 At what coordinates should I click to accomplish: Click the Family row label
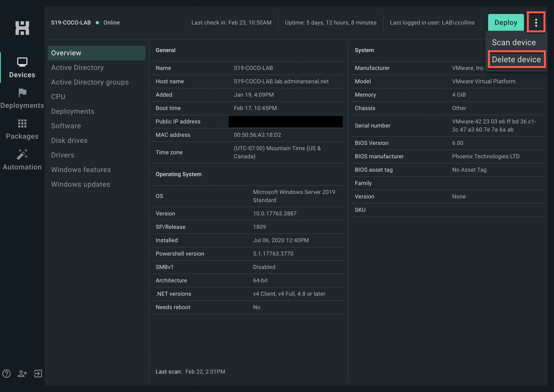[363, 183]
